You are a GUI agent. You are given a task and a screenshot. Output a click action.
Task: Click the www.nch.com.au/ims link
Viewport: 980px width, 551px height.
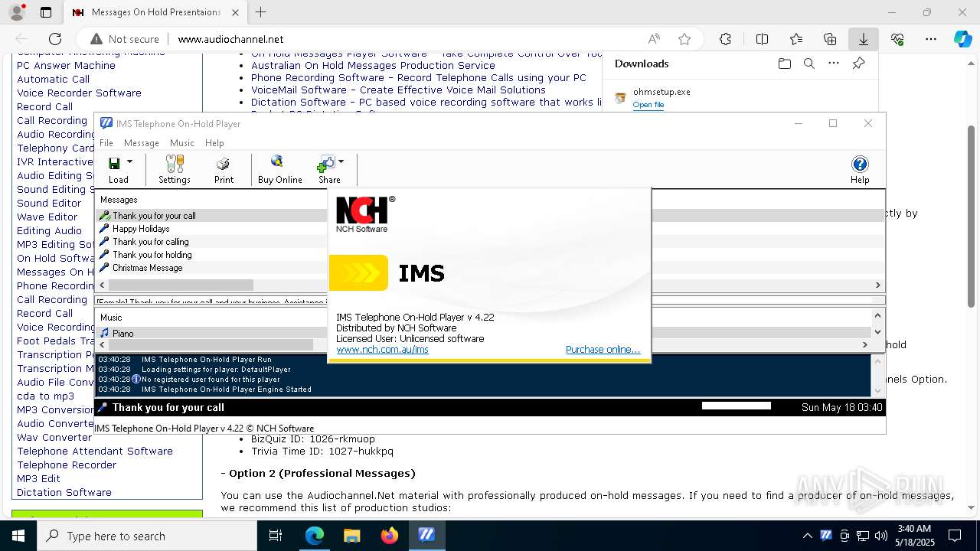(382, 350)
